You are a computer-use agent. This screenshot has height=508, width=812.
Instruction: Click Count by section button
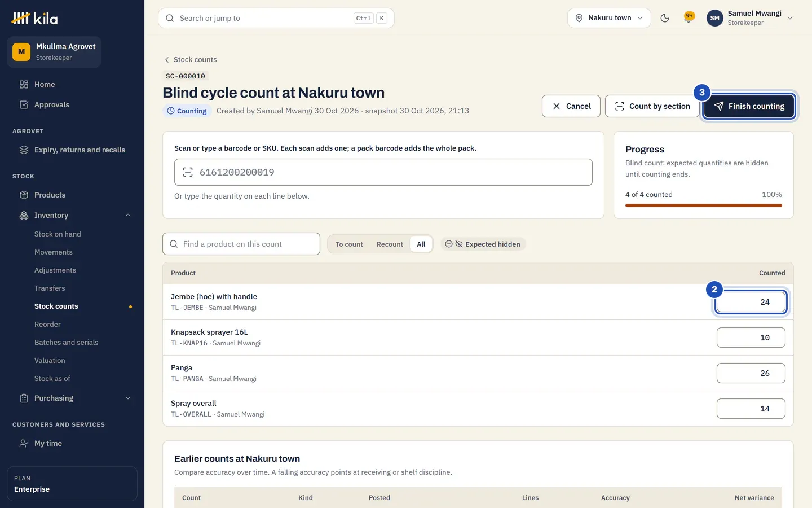[652, 106]
